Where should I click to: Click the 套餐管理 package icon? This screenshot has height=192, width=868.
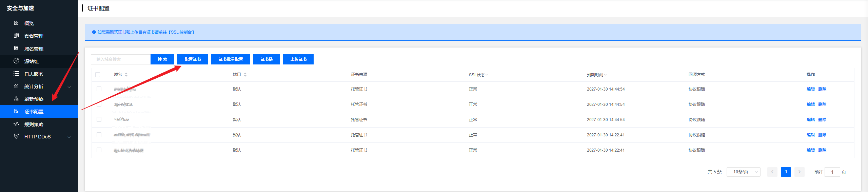click(16, 36)
